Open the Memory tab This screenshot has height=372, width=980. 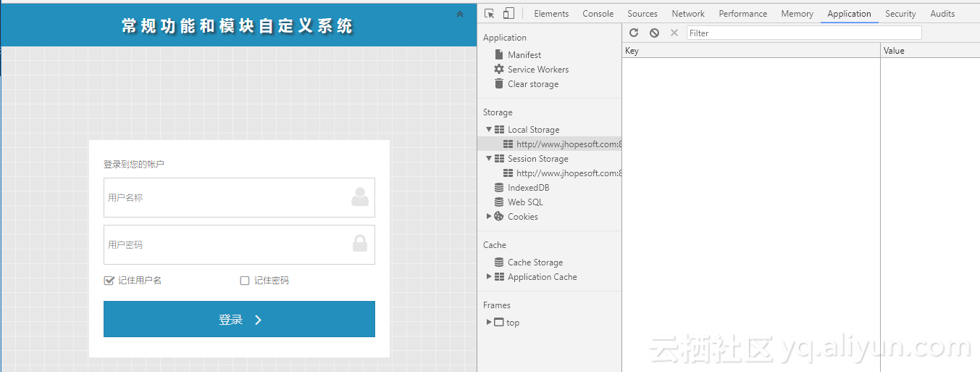click(x=797, y=14)
